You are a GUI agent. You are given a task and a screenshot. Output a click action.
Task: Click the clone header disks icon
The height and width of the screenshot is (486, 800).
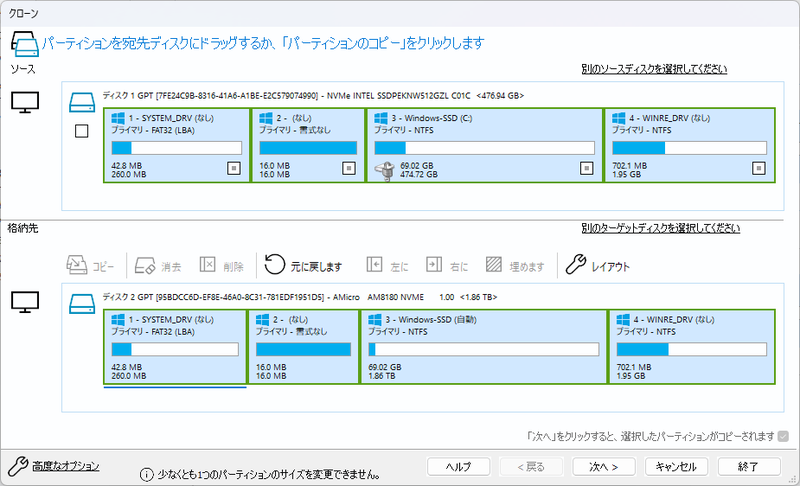(24, 44)
